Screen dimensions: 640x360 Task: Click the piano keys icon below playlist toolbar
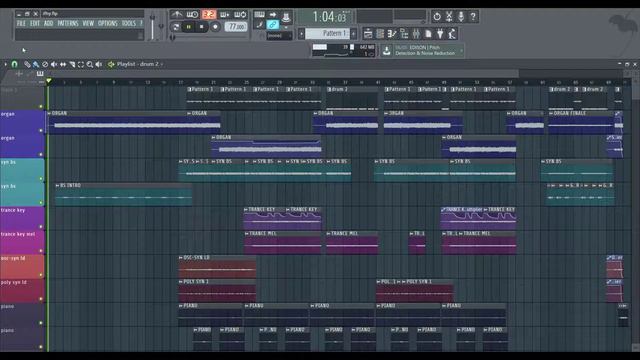coord(40,73)
